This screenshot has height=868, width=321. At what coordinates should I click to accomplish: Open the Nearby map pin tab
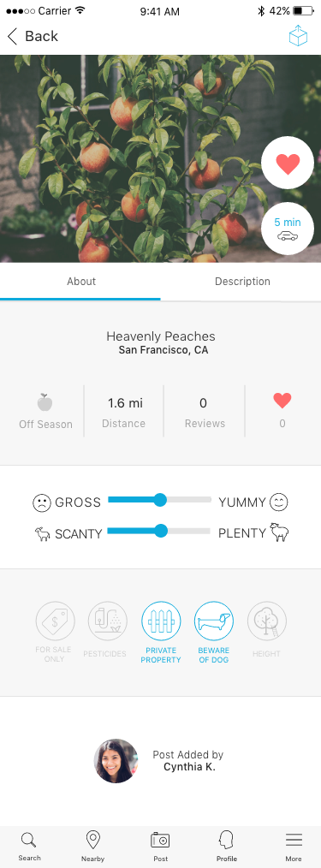(x=92, y=847)
